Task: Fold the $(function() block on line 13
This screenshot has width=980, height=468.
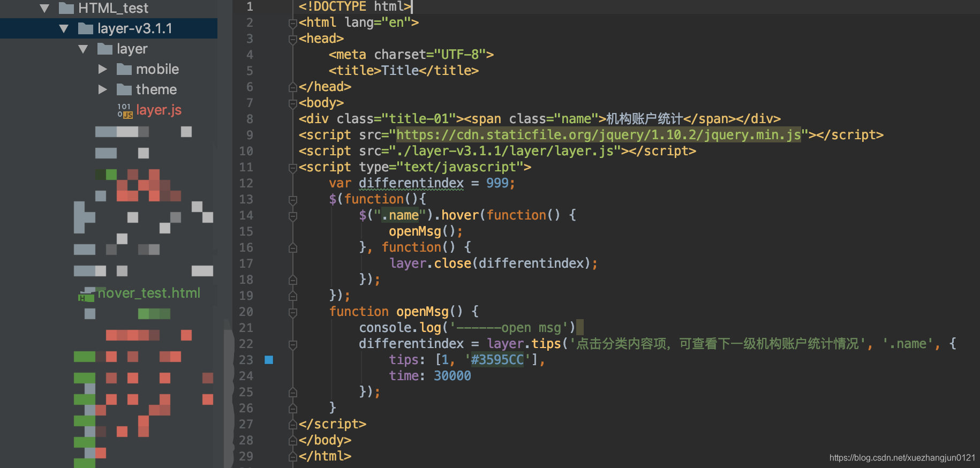Action: pos(293,200)
